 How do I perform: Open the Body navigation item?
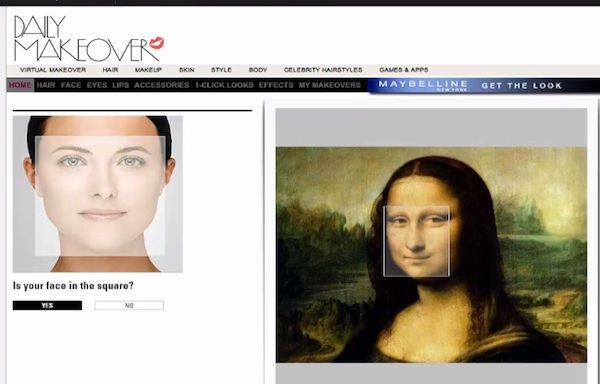(258, 70)
